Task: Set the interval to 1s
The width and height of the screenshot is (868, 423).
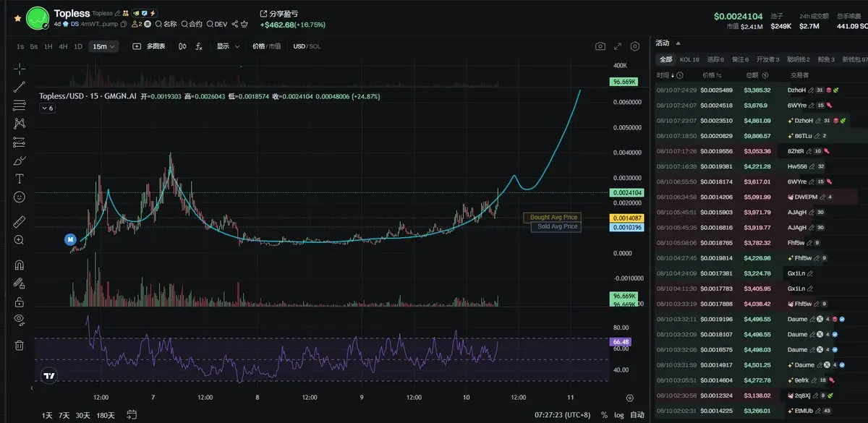Action: (20, 46)
